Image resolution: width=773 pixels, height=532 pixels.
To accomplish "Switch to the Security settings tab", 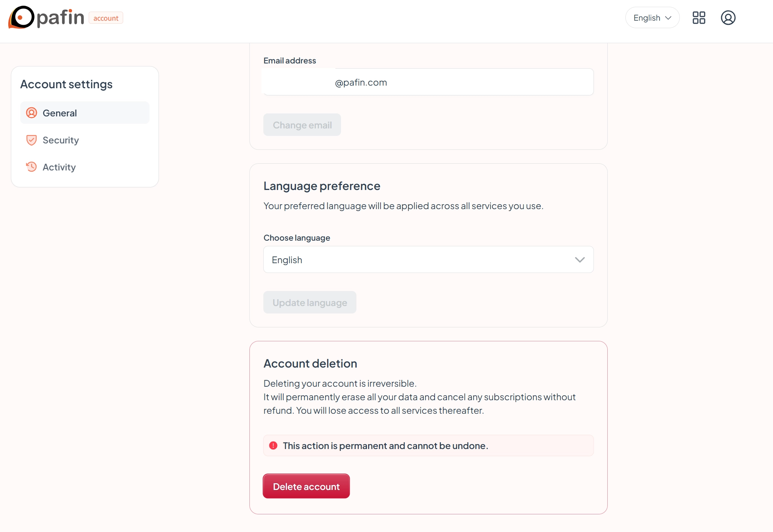I will (85, 140).
